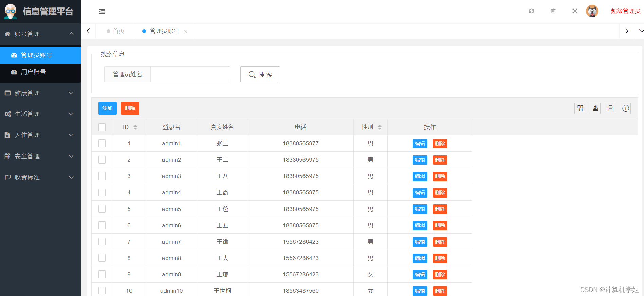Click the table info tip icon
The width and height of the screenshot is (644, 296).
click(x=625, y=109)
